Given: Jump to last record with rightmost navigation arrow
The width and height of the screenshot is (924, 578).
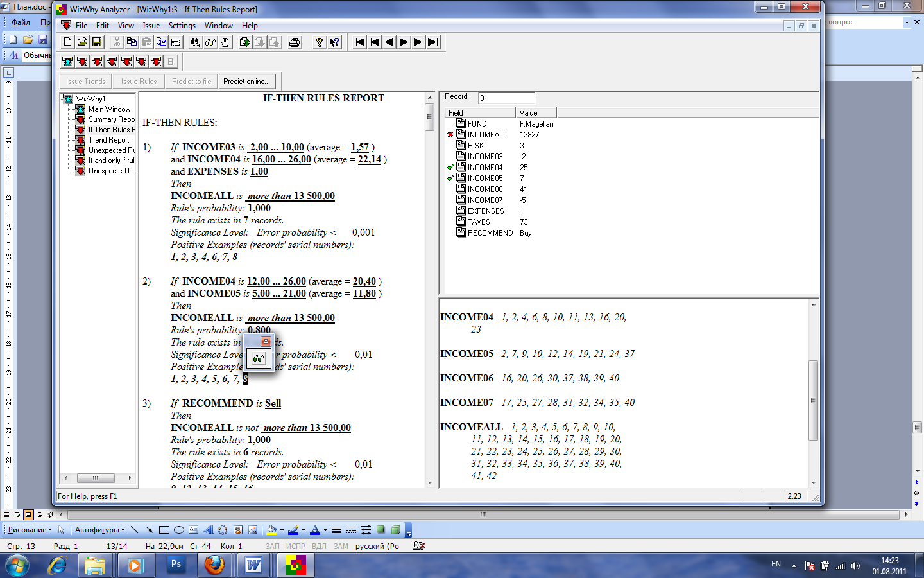Looking at the screenshot, I should 433,42.
